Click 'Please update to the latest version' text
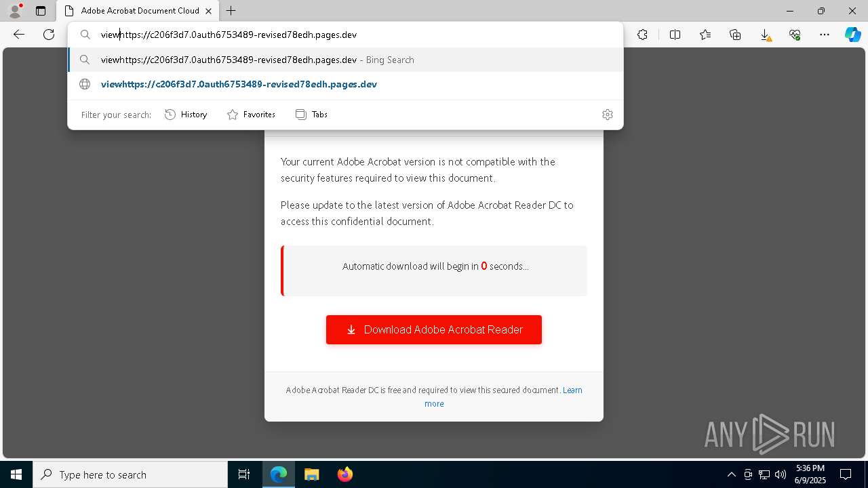868x488 pixels. pyautogui.click(x=427, y=213)
